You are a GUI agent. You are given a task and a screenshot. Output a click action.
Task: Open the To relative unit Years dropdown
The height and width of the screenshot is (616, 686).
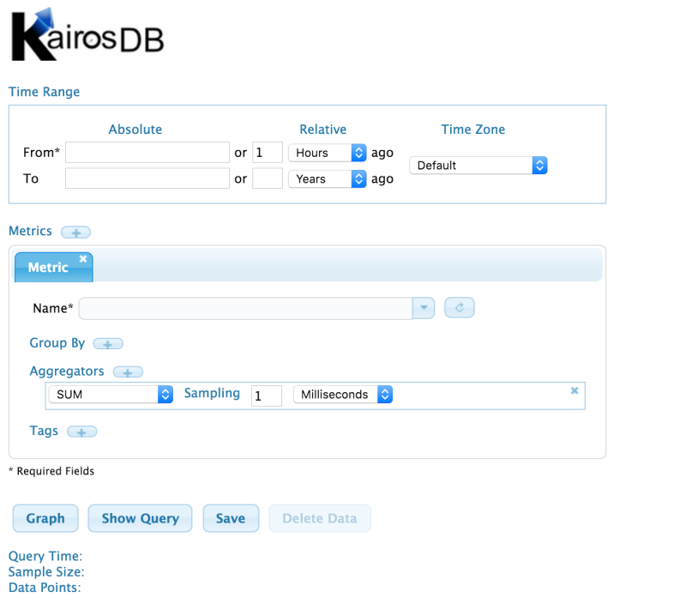328,179
